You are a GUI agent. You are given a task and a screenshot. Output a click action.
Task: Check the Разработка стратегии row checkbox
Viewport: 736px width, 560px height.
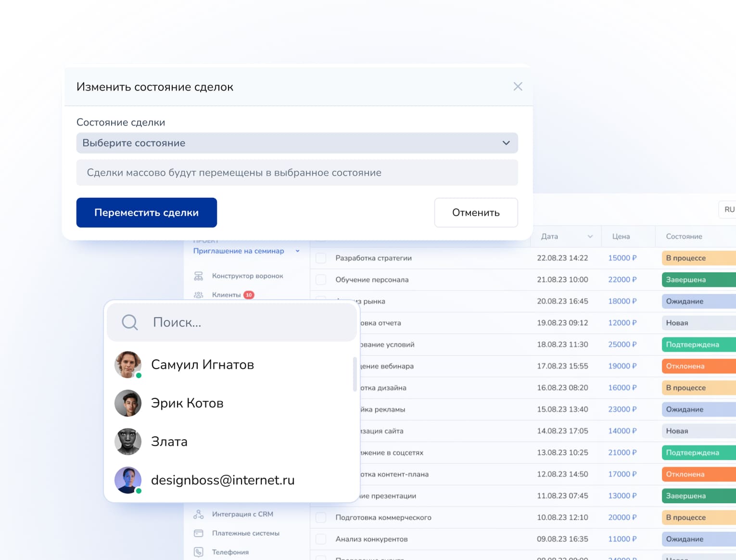321,258
